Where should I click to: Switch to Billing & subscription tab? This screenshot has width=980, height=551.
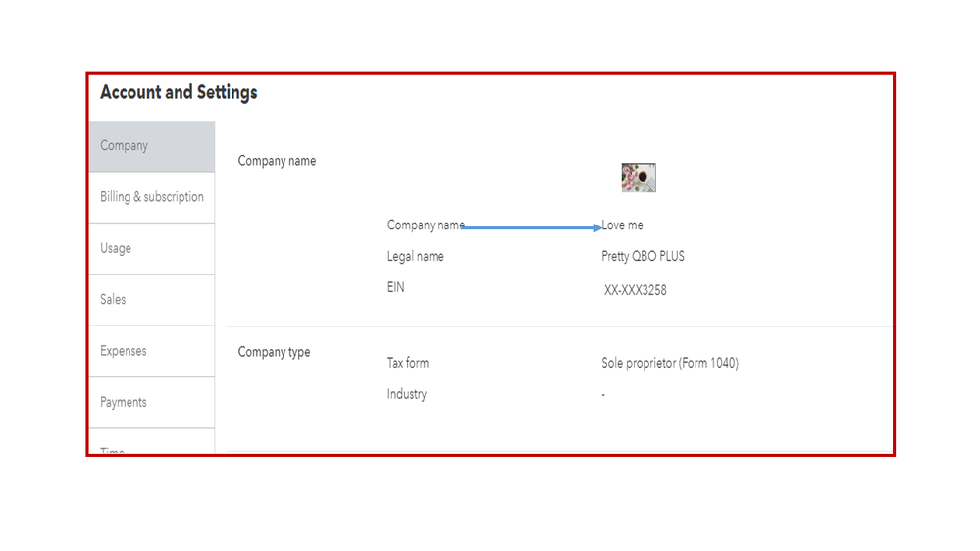tap(152, 197)
